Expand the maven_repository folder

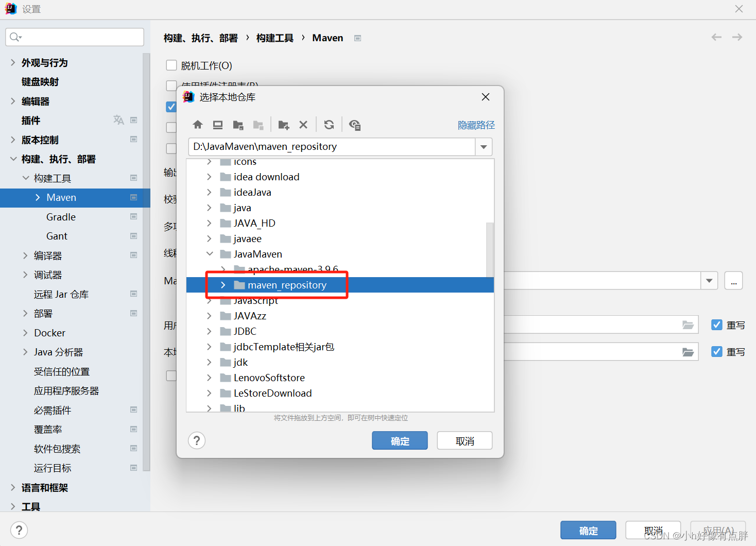[223, 285]
